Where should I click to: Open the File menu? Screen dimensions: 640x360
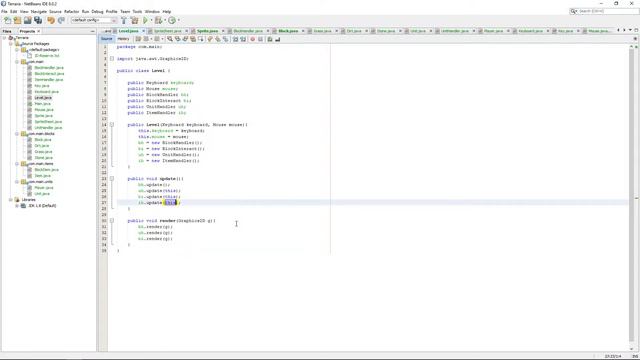point(4,11)
